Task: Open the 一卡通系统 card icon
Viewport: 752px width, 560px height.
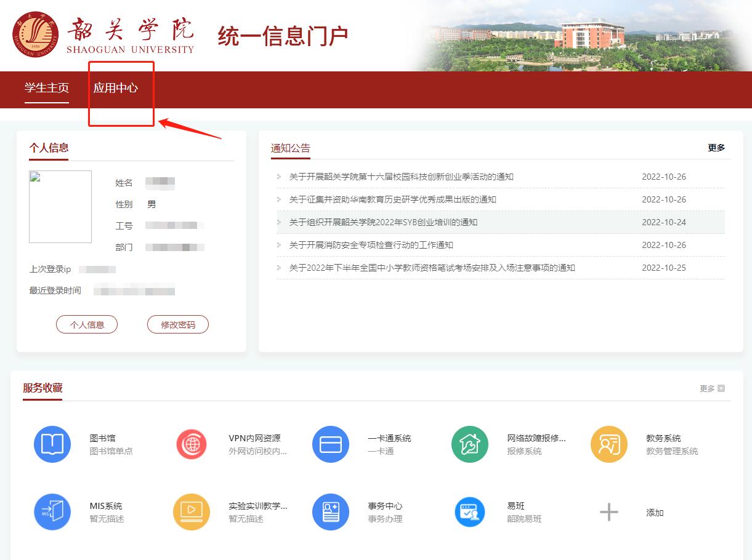Action: click(331, 444)
